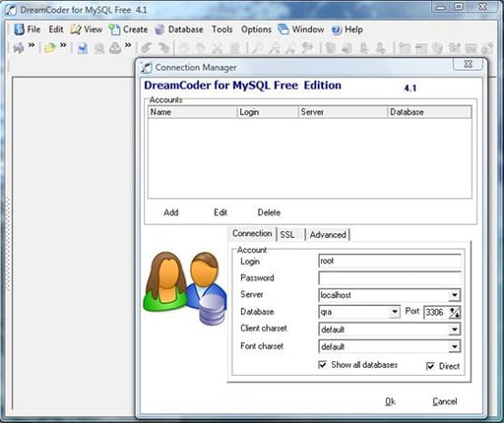Click the grayed paste clipboard icon
The height and width of the screenshot is (423, 504).
pos(234,48)
